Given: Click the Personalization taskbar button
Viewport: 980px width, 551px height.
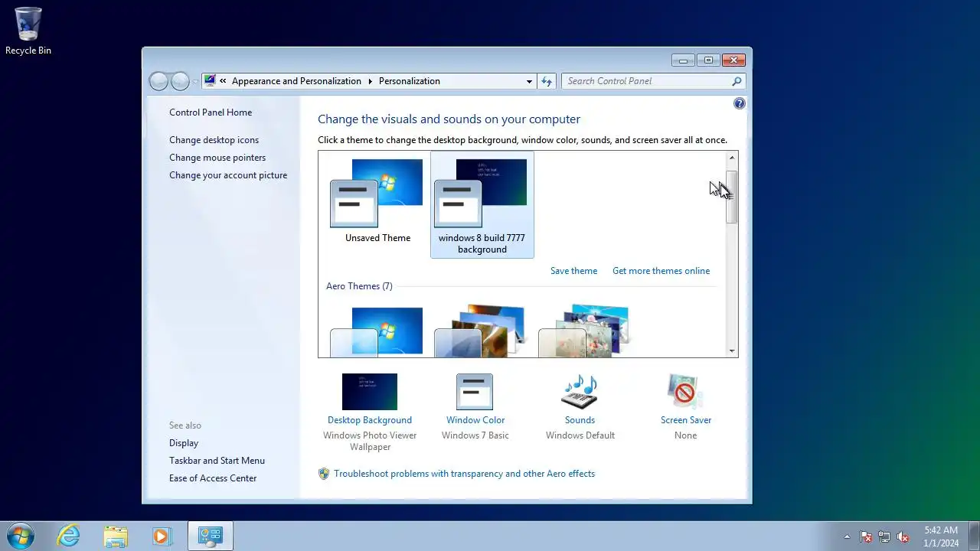Looking at the screenshot, I should [210, 536].
